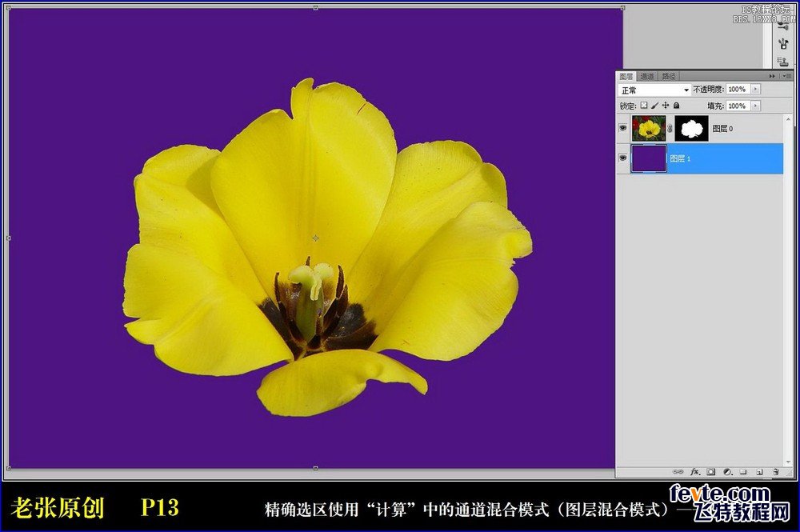This screenshot has height=532, width=800.
Task: Open the 不透明度 opacity slider arrow
Action: [755, 90]
